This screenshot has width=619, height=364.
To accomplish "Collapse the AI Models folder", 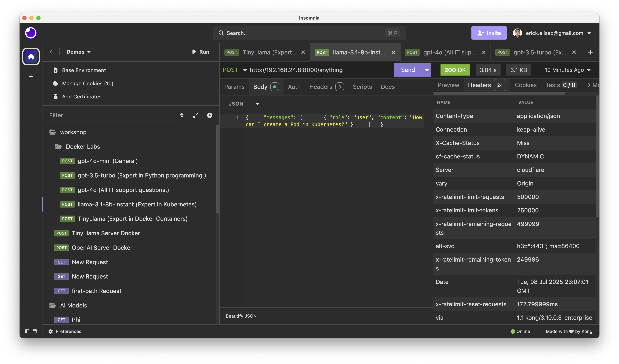I will pyautogui.click(x=68, y=306).
